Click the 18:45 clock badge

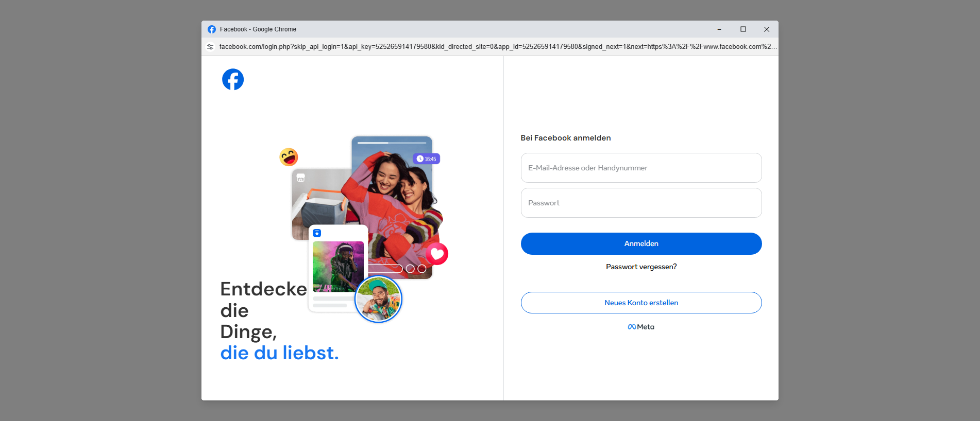(426, 159)
